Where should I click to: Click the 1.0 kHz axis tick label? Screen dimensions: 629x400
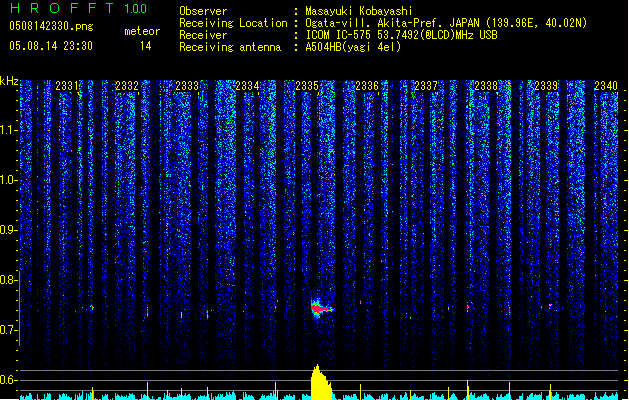click(8, 180)
